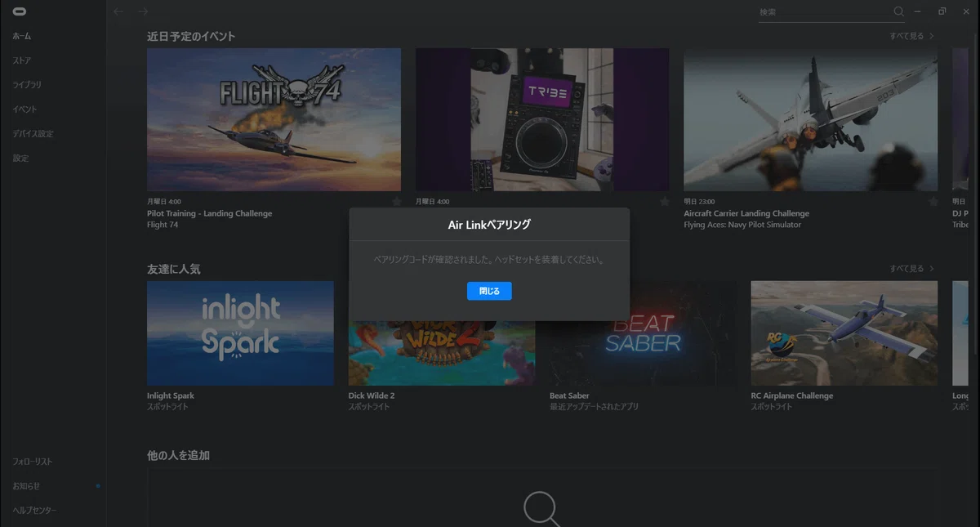This screenshot has width=980, height=527.
Task: Click the Flying Aces: Navy Pilot Simulator text
Action: click(x=742, y=225)
